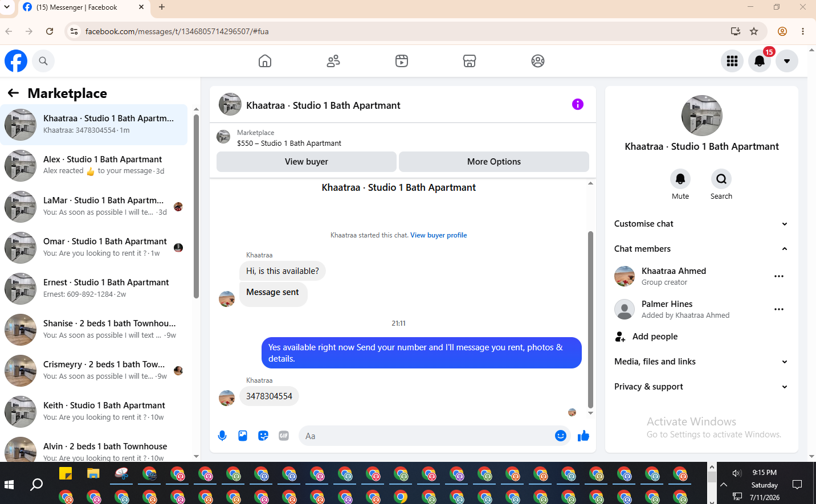Open the Shanise · 2 beds 1 bath chat
Viewport: 816px width, 504px height.
pos(94,330)
